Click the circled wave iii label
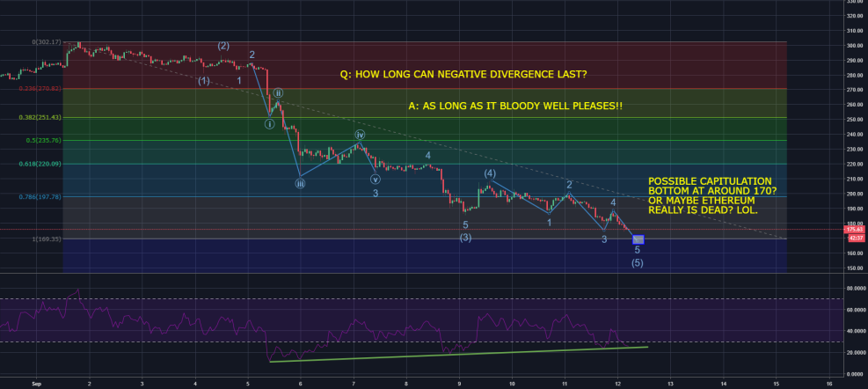 pyautogui.click(x=300, y=183)
